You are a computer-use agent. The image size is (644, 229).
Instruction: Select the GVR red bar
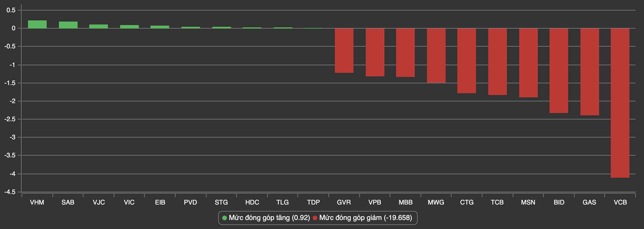tap(344, 51)
